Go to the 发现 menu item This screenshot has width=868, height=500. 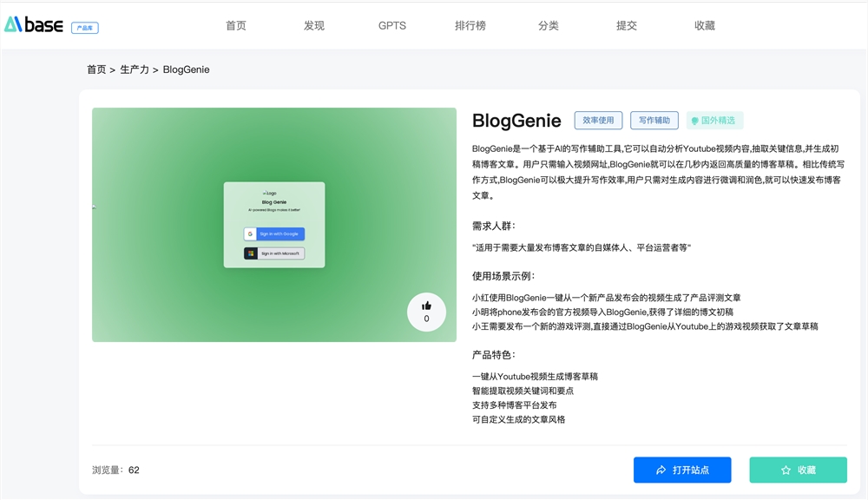pos(314,26)
